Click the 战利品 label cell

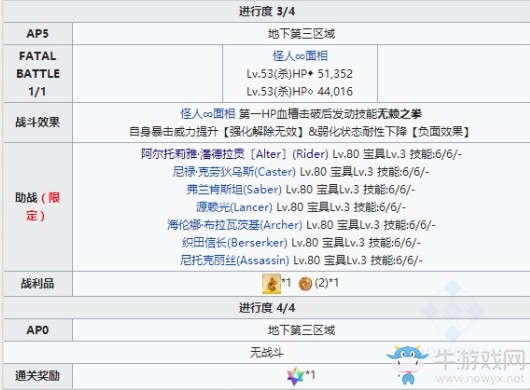38,284
